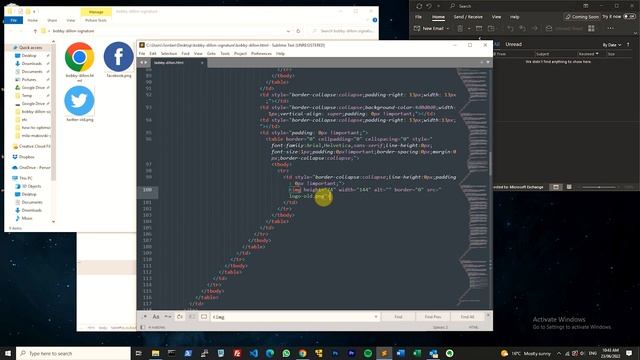
Task: Open Sublime tab list dropdown arrow
Action: (488, 62)
